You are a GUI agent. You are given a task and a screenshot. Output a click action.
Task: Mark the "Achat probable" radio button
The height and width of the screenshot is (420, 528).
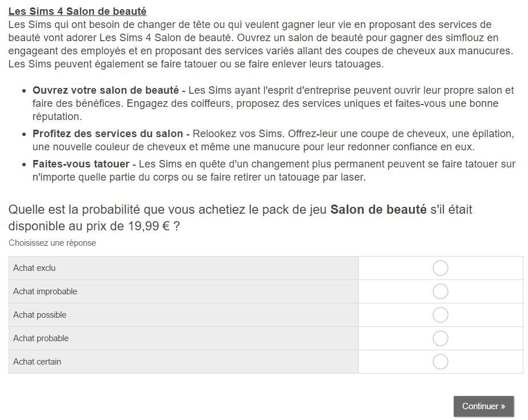(x=440, y=338)
